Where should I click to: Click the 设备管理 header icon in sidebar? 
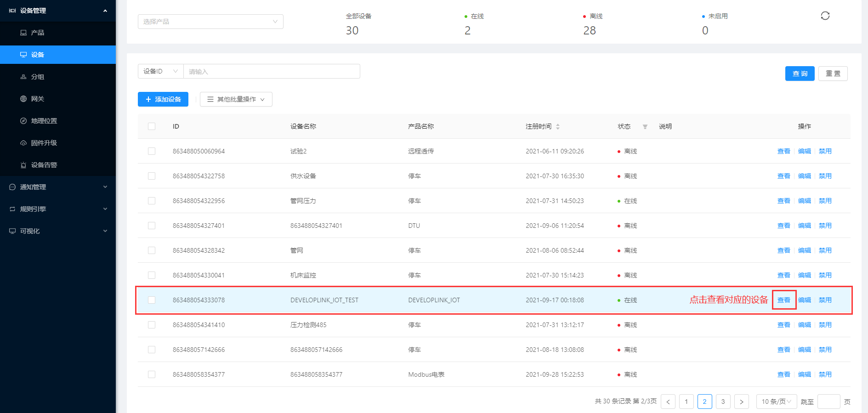tap(12, 11)
